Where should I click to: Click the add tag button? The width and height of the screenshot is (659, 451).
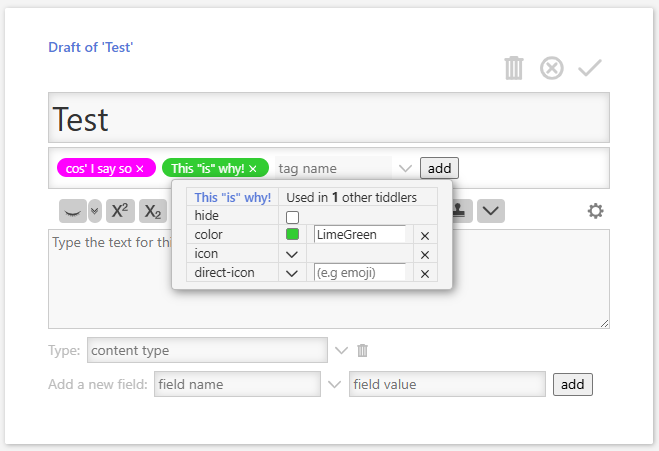click(x=439, y=168)
